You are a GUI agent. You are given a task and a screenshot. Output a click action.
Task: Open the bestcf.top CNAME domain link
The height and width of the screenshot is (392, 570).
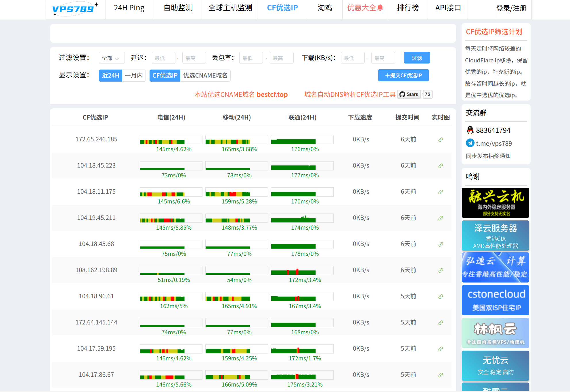pos(272,94)
